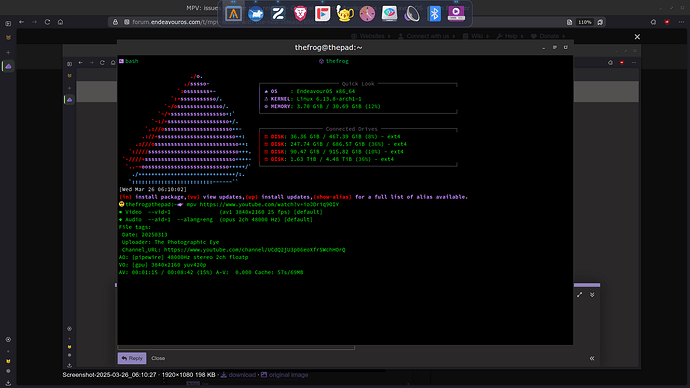Click the back arrow in the embedded browser

[x=81, y=62]
